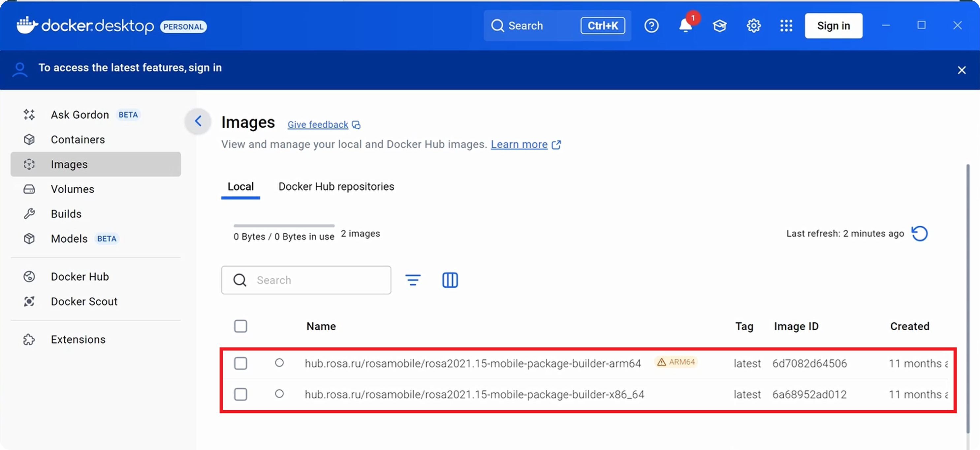
Task: Check the x86_64 builder image checkbox
Action: (240, 394)
